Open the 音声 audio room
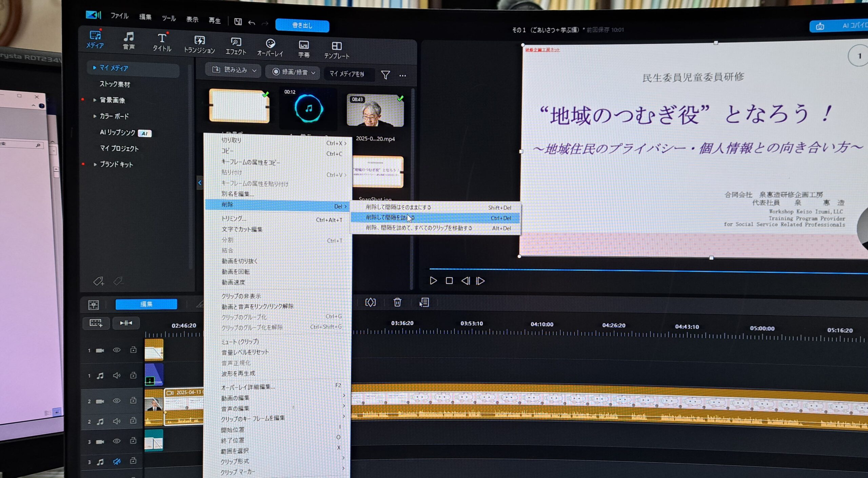The width and height of the screenshot is (868, 478). pyautogui.click(x=129, y=41)
